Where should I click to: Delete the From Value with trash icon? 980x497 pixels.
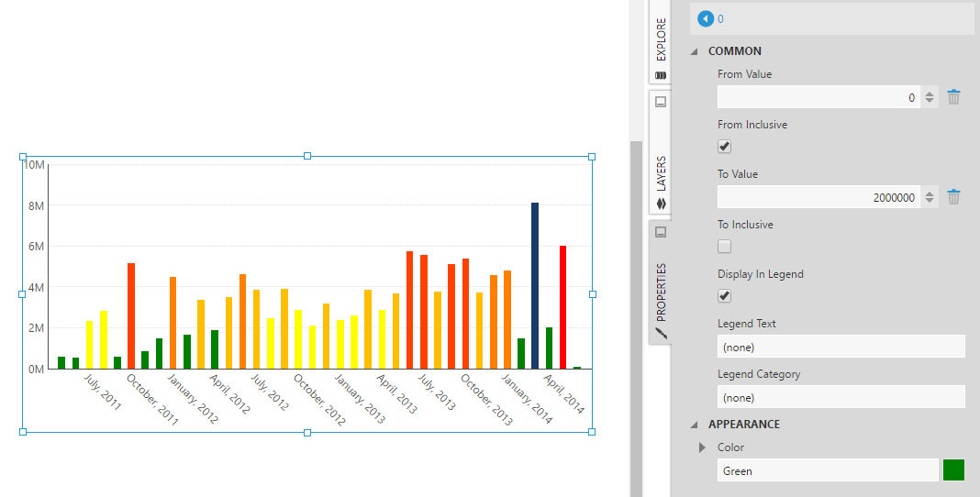click(x=953, y=97)
